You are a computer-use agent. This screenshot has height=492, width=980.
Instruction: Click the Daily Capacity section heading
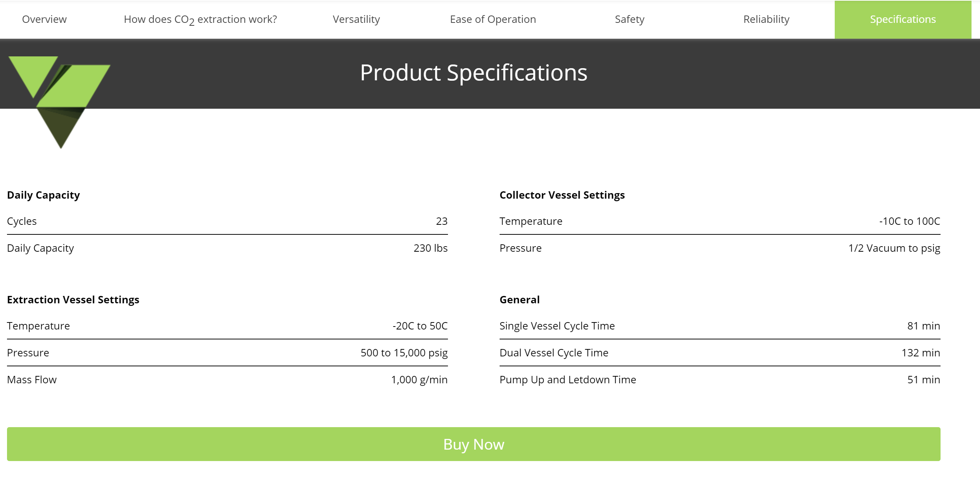click(x=44, y=195)
